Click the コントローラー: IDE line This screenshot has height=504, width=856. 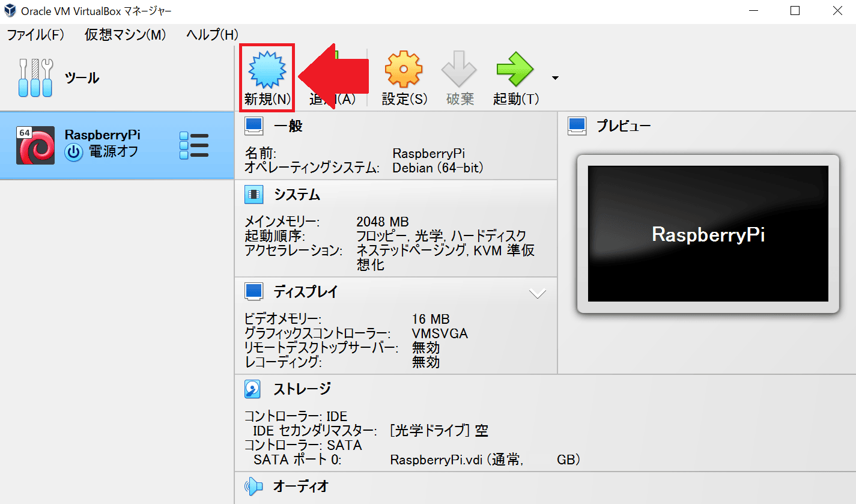tap(296, 416)
